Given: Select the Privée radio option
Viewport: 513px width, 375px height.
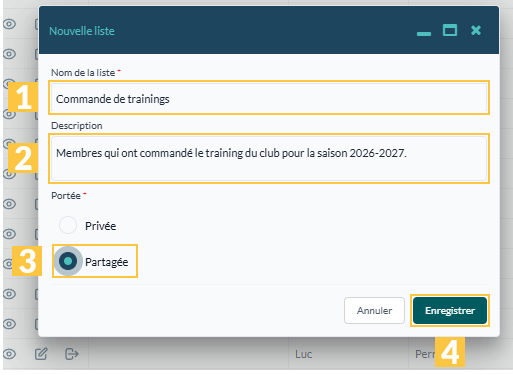Looking at the screenshot, I should pos(68,225).
